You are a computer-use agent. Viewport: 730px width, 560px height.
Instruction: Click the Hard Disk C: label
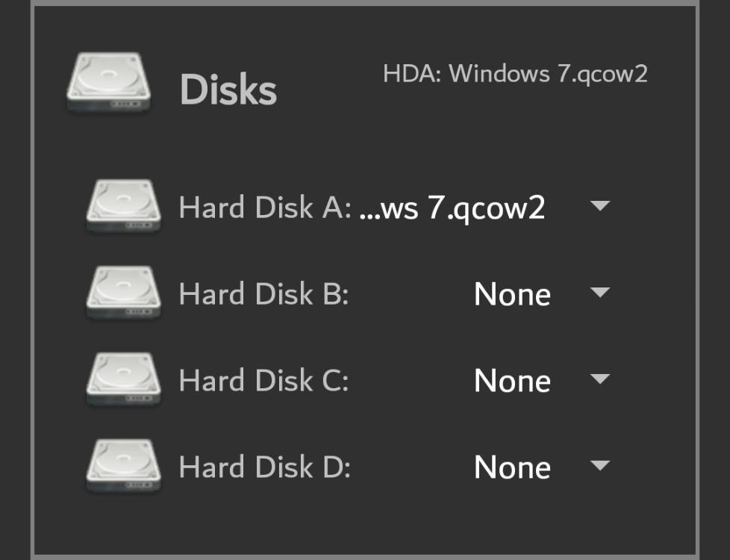click(264, 381)
